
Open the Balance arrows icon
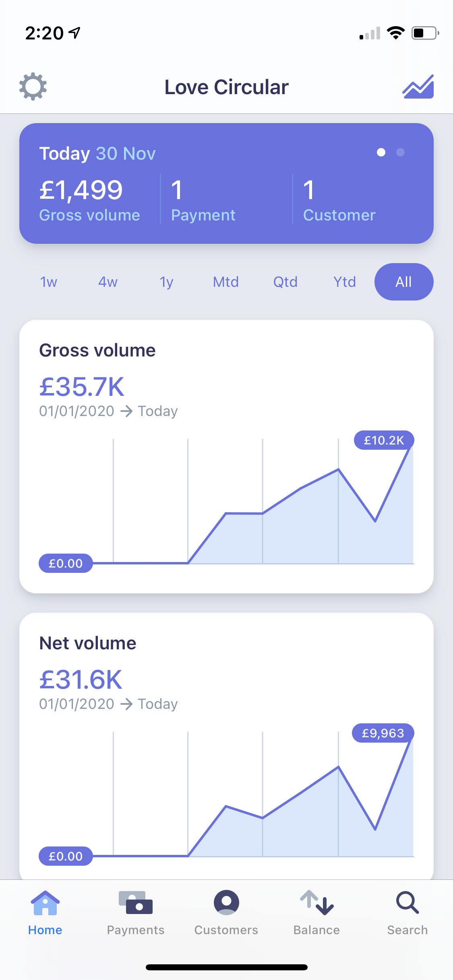click(x=317, y=903)
